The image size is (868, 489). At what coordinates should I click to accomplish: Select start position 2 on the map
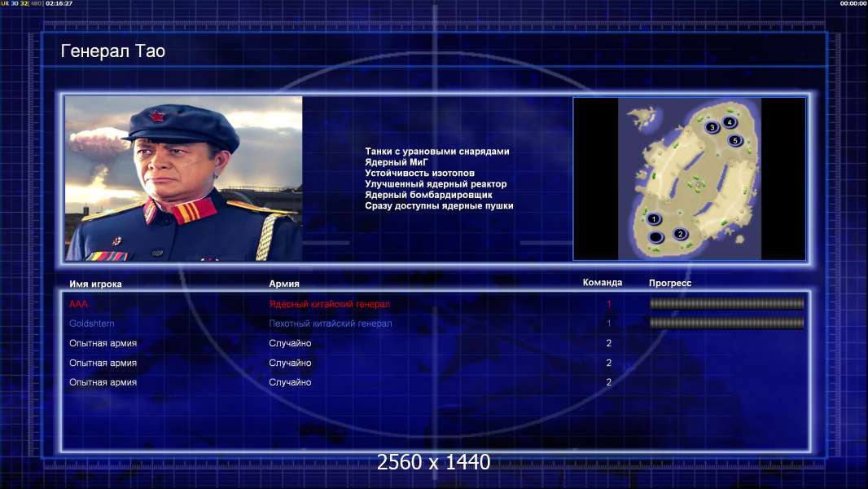pos(681,234)
